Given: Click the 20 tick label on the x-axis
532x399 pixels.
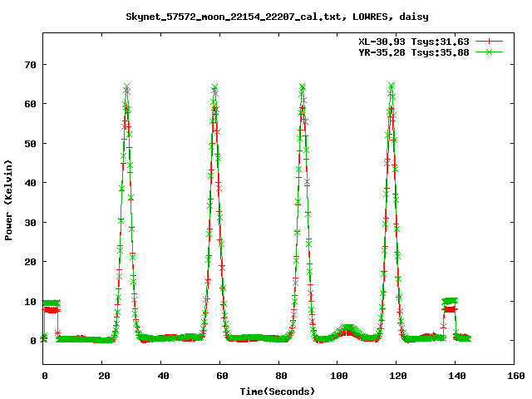Looking at the screenshot, I should pyautogui.click(x=102, y=376).
